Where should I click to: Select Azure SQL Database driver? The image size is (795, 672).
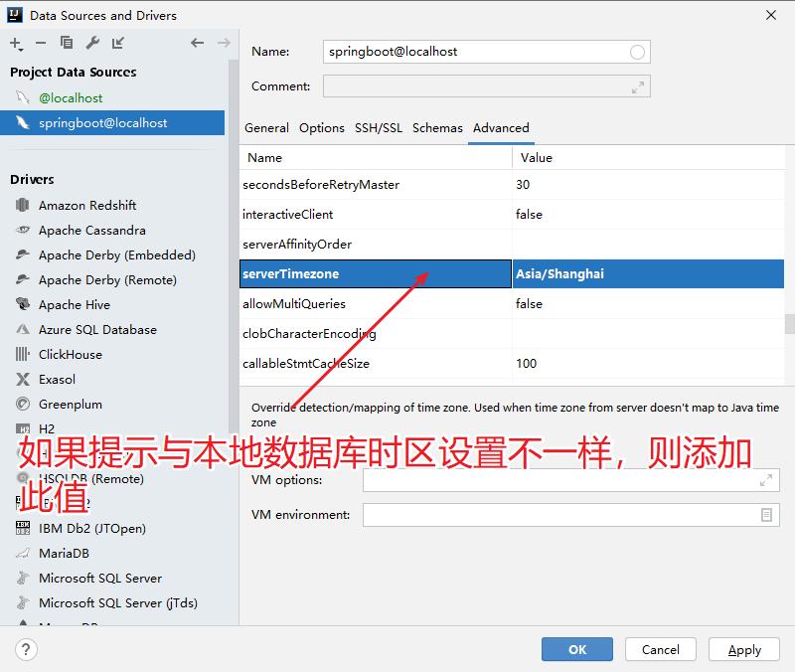coord(97,330)
